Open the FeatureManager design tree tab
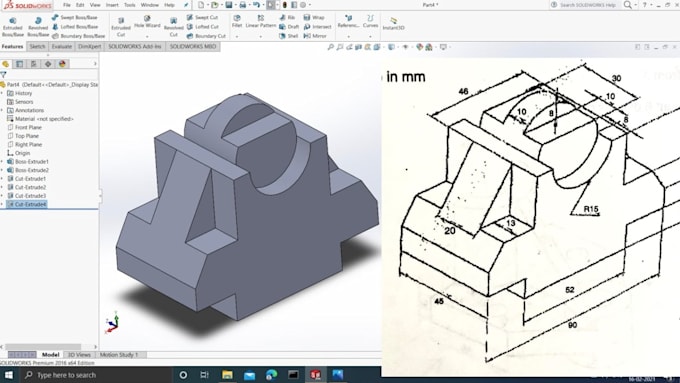 6,64
